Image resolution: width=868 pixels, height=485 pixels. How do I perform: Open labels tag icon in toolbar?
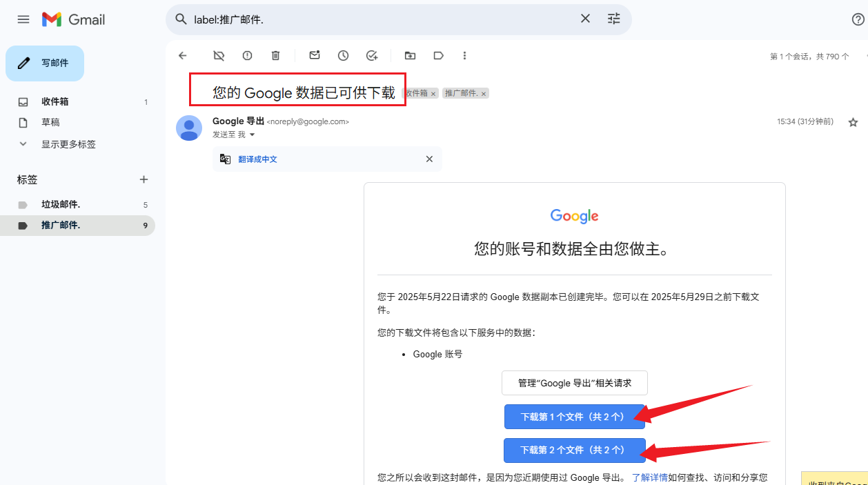(438, 56)
